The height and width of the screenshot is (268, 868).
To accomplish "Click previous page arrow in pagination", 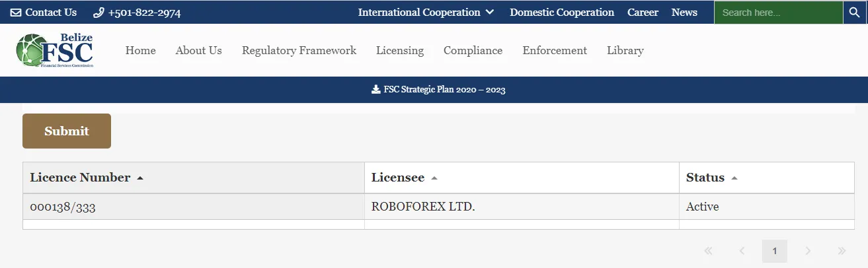I will click(x=742, y=251).
